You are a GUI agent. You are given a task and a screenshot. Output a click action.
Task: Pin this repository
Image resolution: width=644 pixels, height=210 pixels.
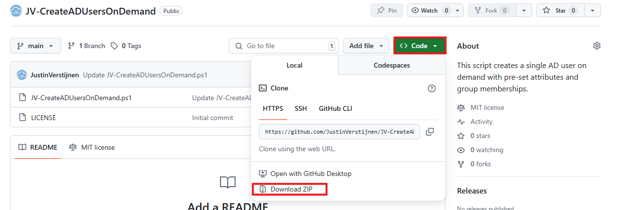pyautogui.click(x=387, y=10)
